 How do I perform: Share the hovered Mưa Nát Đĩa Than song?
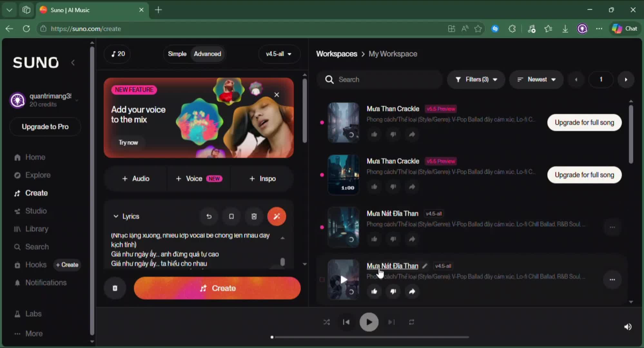412,292
